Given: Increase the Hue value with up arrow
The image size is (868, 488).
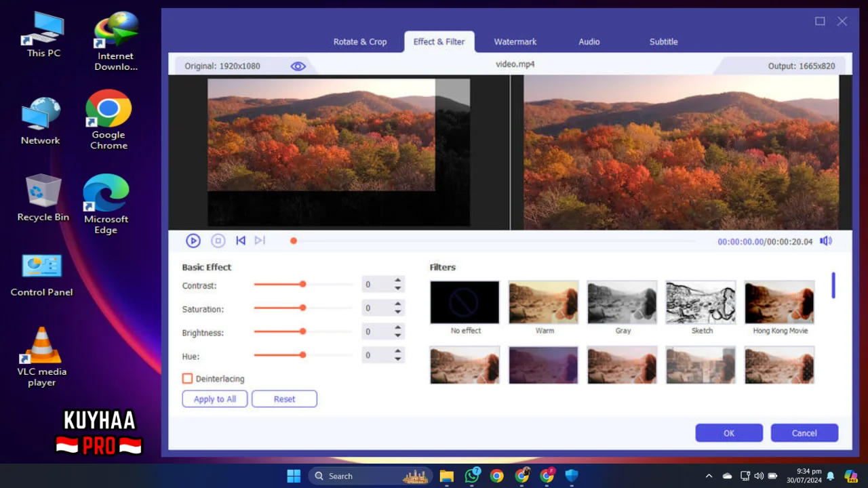Looking at the screenshot, I should click(x=398, y=352).
